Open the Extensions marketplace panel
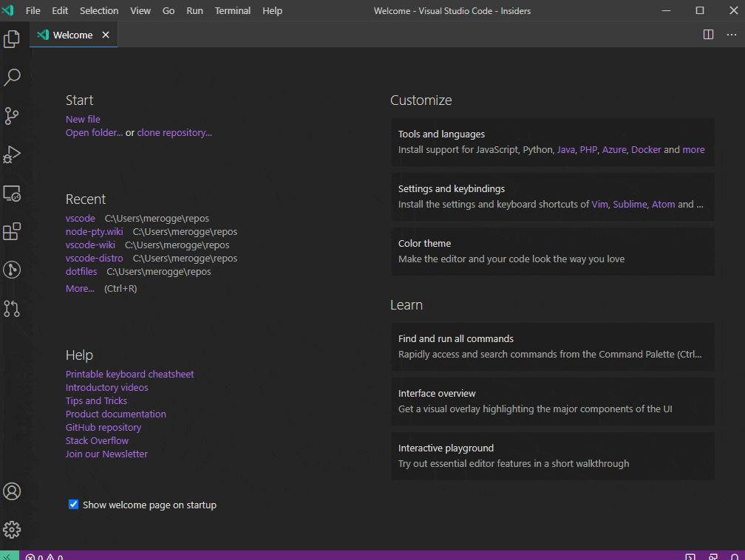 12,231
